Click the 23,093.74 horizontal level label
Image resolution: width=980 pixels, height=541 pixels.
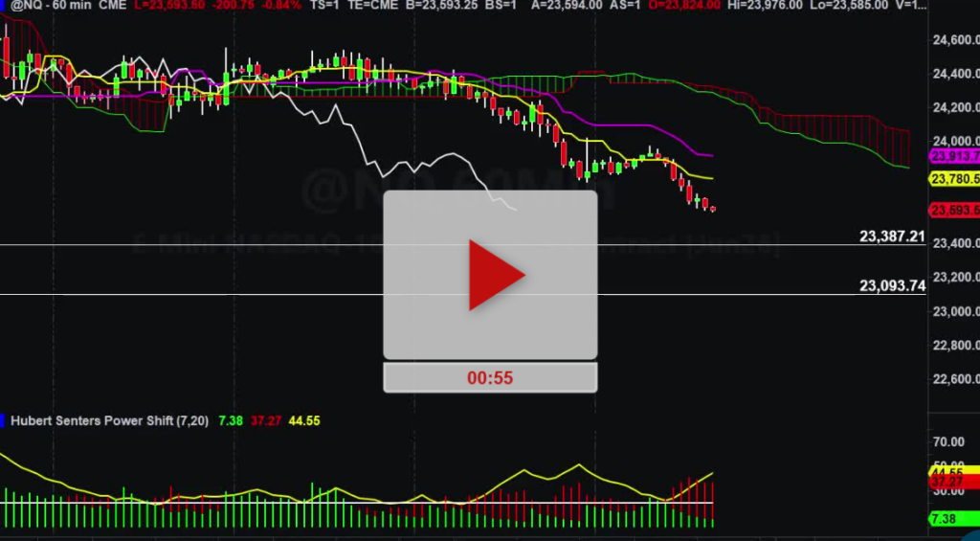(x=892, y=285)
